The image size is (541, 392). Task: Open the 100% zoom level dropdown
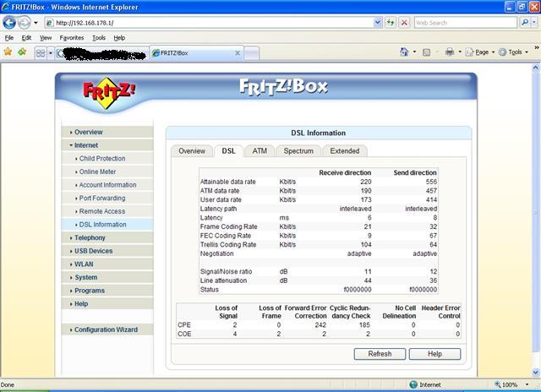tap(527, 384)
